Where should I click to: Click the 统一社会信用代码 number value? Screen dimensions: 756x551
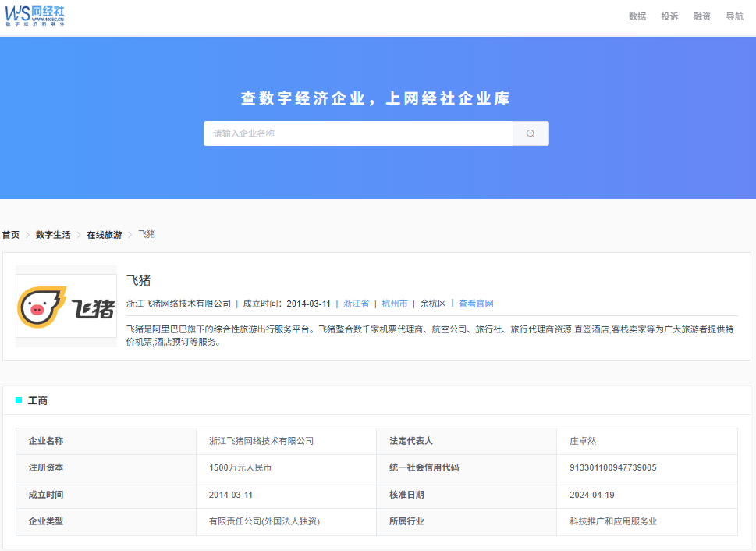pyautogui.click(x=612, y=467)
